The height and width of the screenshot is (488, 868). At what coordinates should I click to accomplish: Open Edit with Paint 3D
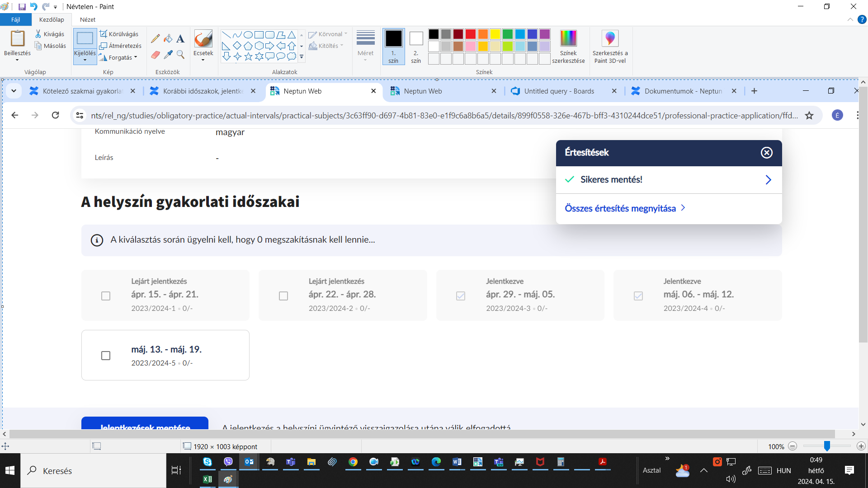(610, 39)
